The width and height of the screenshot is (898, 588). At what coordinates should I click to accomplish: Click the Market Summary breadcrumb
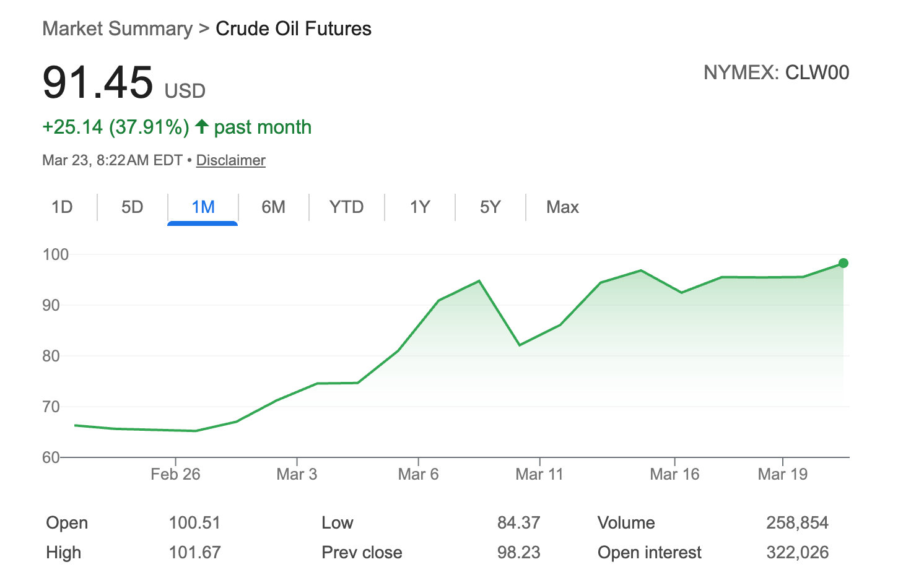pos(117,28)
